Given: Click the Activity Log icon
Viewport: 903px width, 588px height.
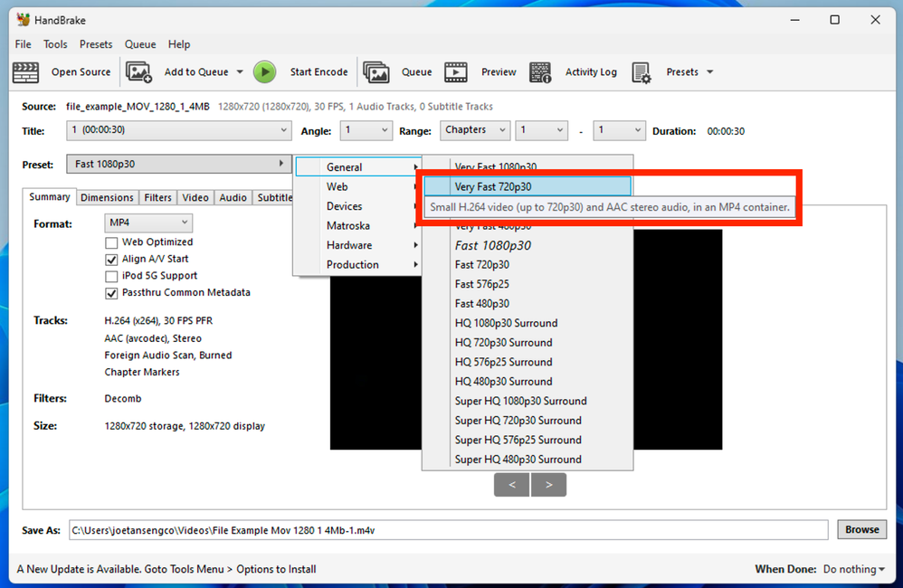Looking at the screenshot, I should coord(540,72).
